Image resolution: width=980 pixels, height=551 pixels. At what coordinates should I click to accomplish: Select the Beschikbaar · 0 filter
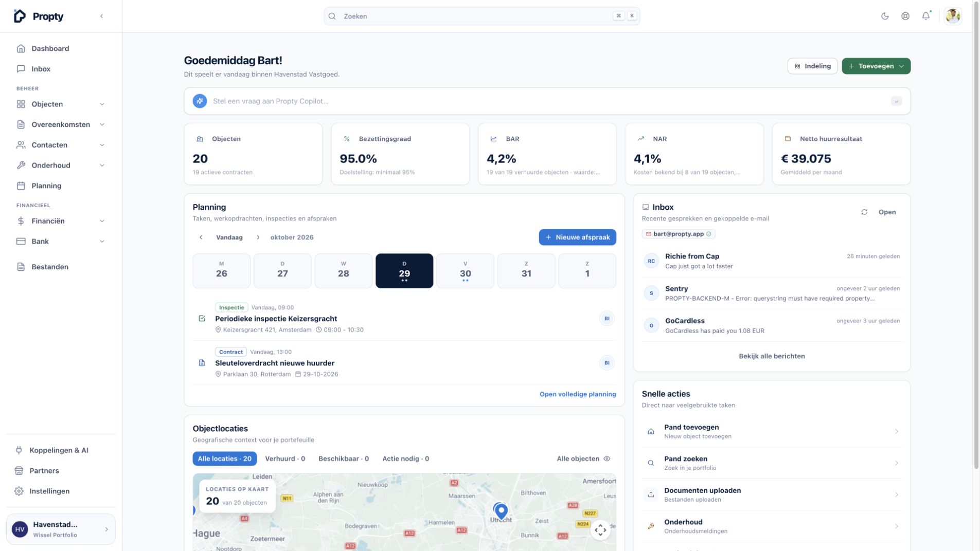coord(344,458)
